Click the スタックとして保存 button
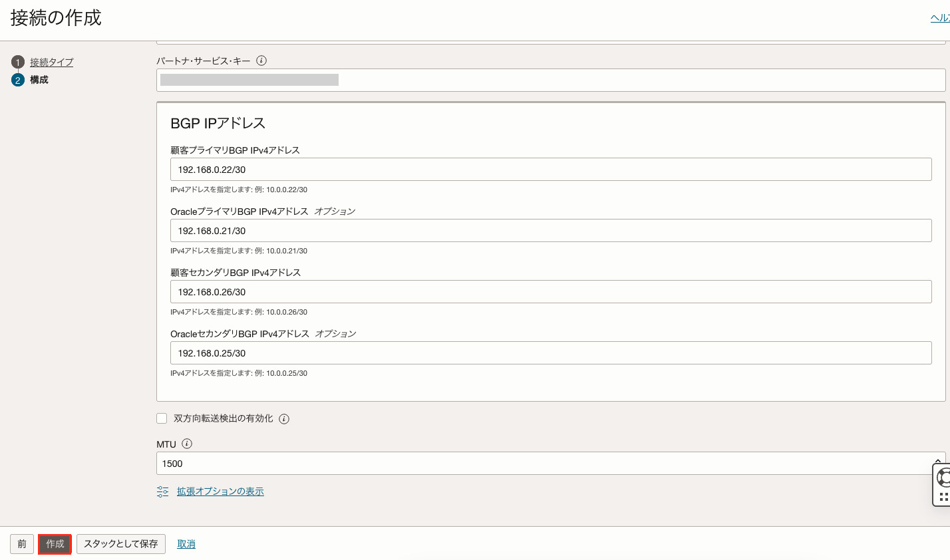 pyautogui.click(x=120, y=543)
